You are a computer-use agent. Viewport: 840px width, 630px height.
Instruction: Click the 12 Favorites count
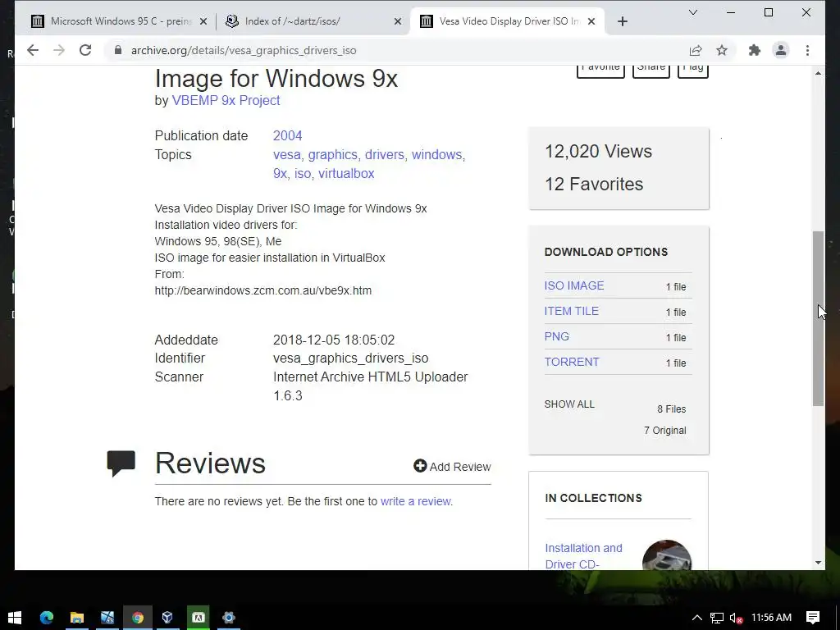(594, 184)
